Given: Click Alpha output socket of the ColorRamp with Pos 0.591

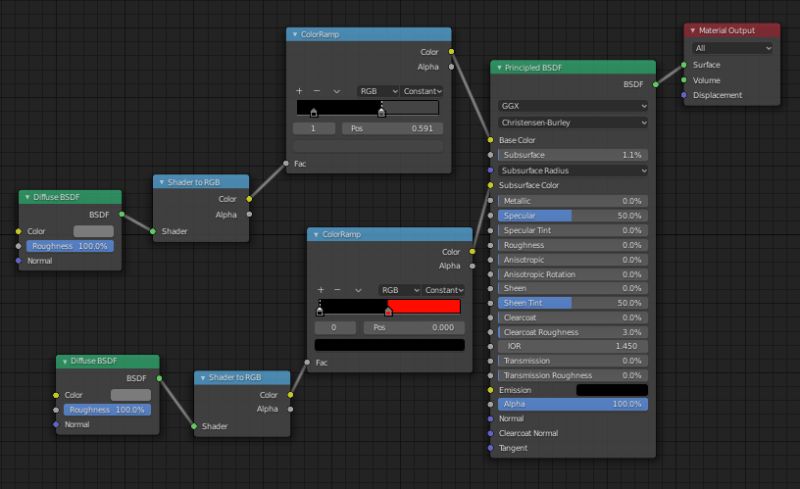Looking at the screenshot, I should [x=452, y=67].
